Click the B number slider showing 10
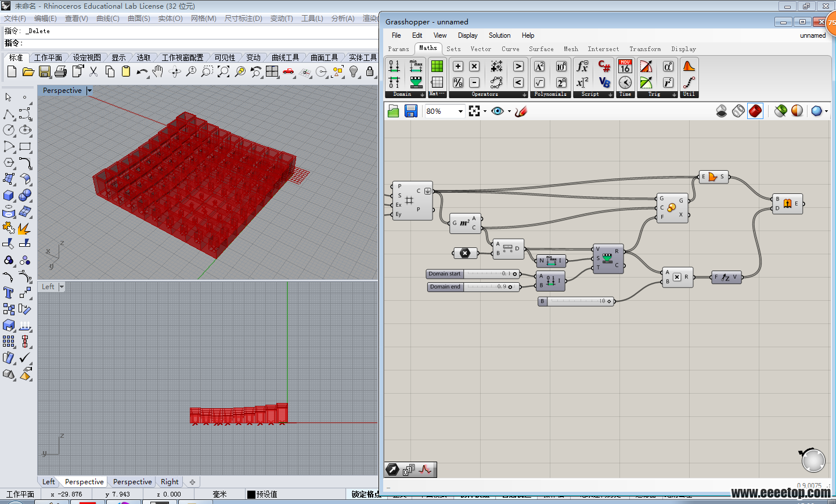 point(576,301)
